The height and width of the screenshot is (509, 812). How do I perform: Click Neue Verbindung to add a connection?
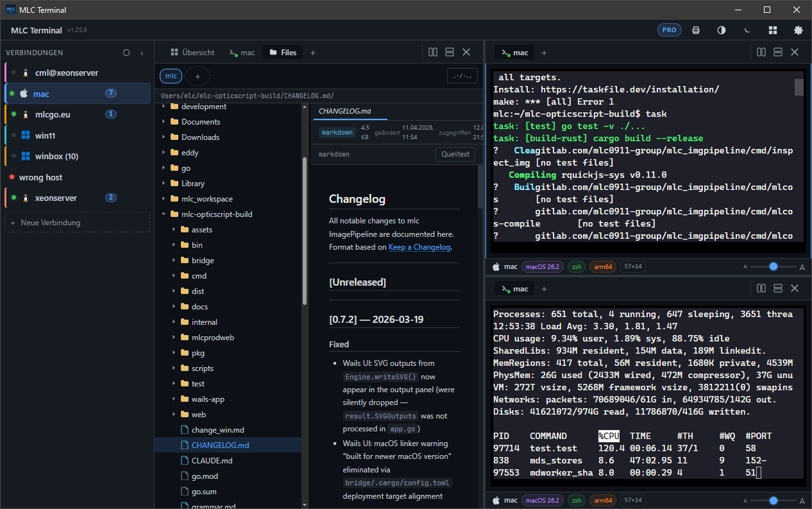click(x=78, y=223)
